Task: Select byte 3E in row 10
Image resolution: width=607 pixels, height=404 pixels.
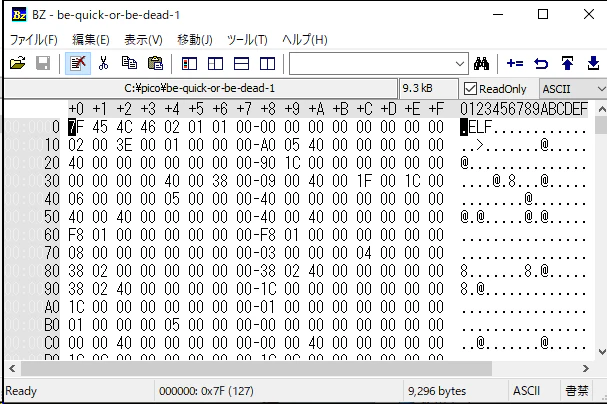Action: coord(124,145)
